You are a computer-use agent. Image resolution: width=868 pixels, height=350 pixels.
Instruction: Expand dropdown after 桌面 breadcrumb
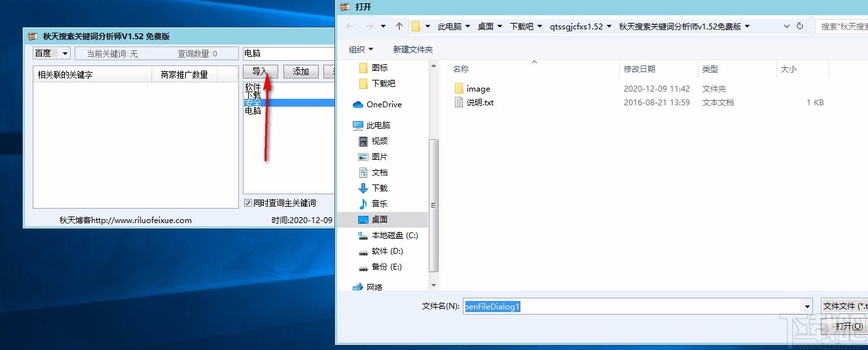click(499, 26)
